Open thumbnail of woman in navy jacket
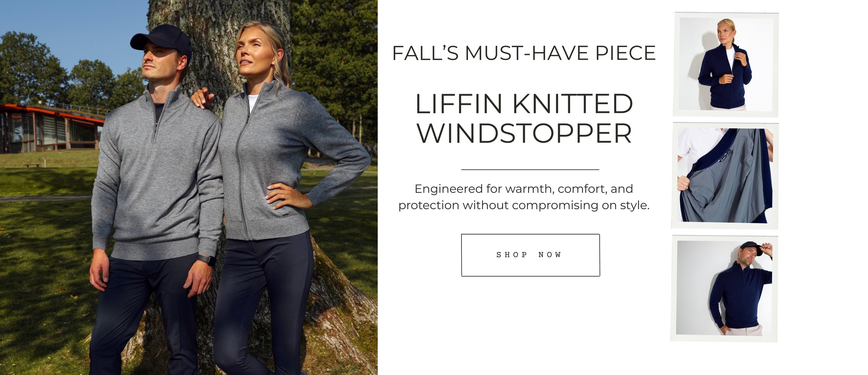 [x=726, y=64]
